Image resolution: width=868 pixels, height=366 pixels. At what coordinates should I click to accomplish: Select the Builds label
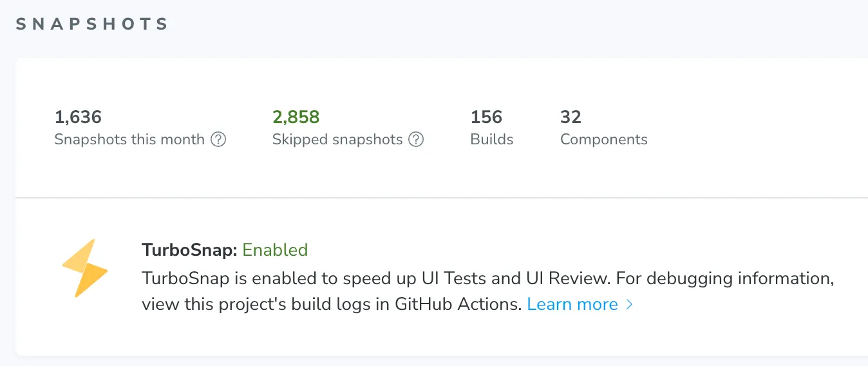click(x=492, y=139)
